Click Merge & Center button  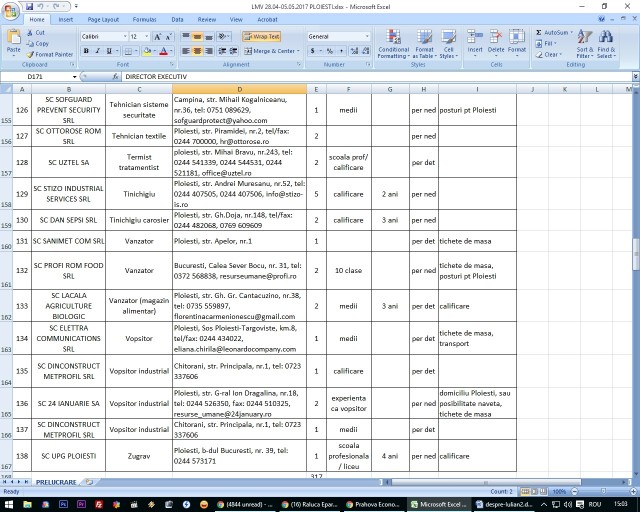coord(270,51)
